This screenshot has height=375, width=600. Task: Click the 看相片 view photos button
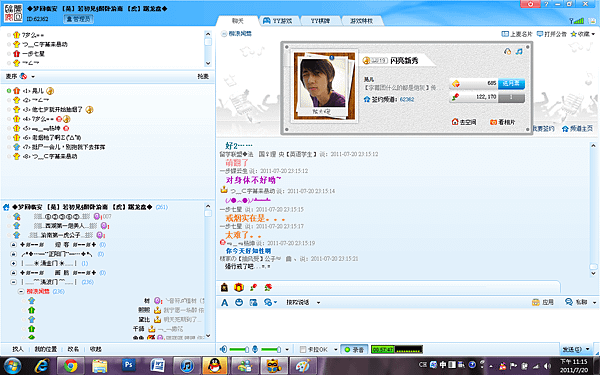tap(503, 122)
